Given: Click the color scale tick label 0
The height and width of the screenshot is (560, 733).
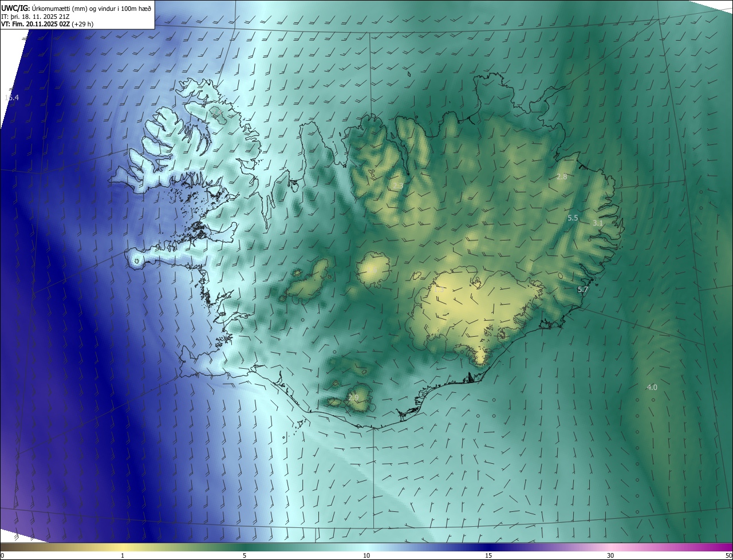Looking at the screenshot, I should (2, 556).
